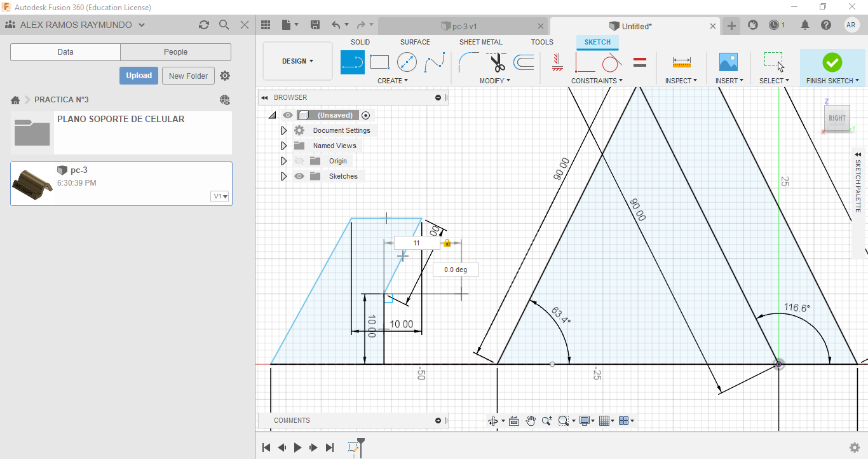Expand the Document Settings node

pyautogui.click(x=284, y=130)
